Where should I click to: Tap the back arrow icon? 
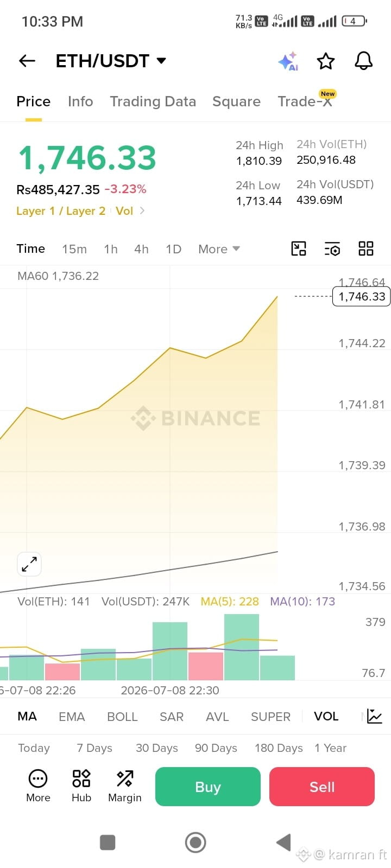[27, 61]
